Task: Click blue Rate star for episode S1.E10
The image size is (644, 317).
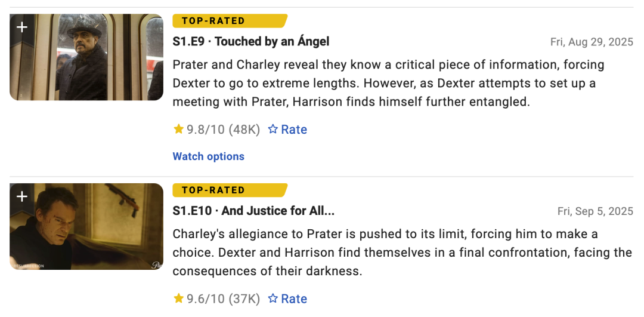Action: click(x=273, y=298)
